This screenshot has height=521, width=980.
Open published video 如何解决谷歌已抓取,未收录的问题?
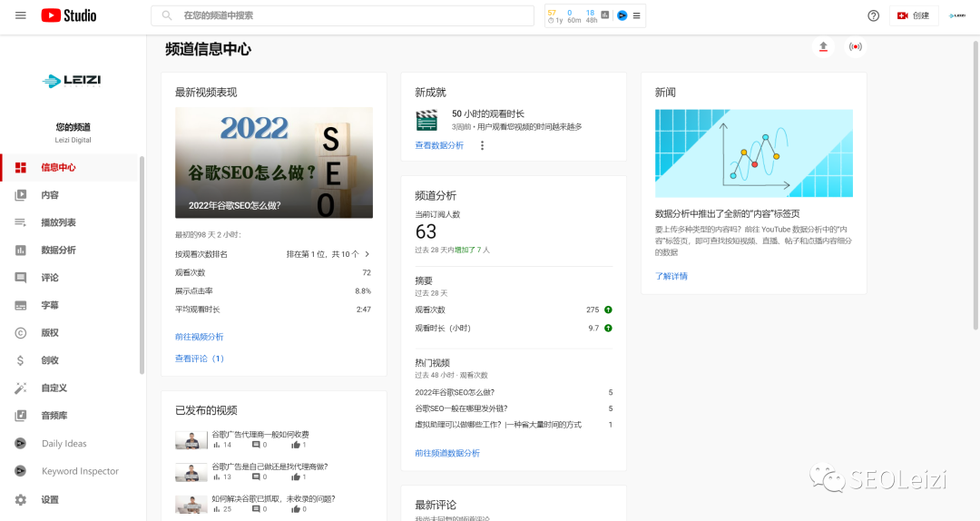[x=273, y=499]
